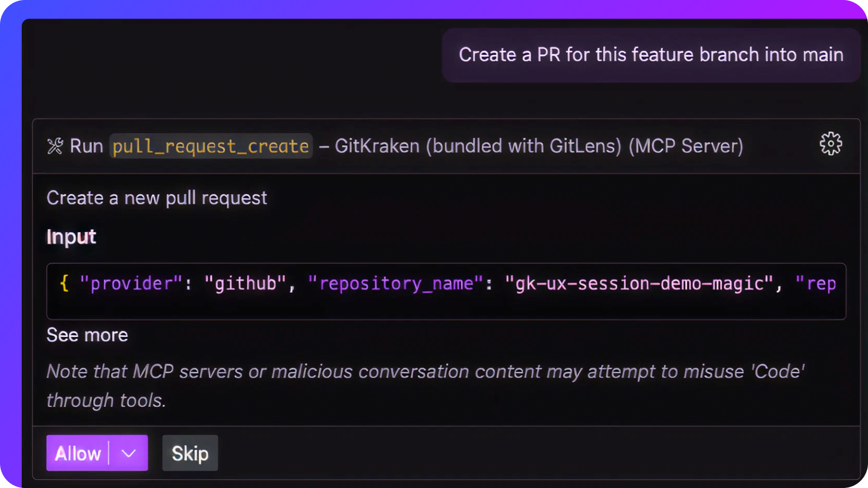Click the opening brace in the JSON input
Screen dimensions: 868x488
coord(63,283)
